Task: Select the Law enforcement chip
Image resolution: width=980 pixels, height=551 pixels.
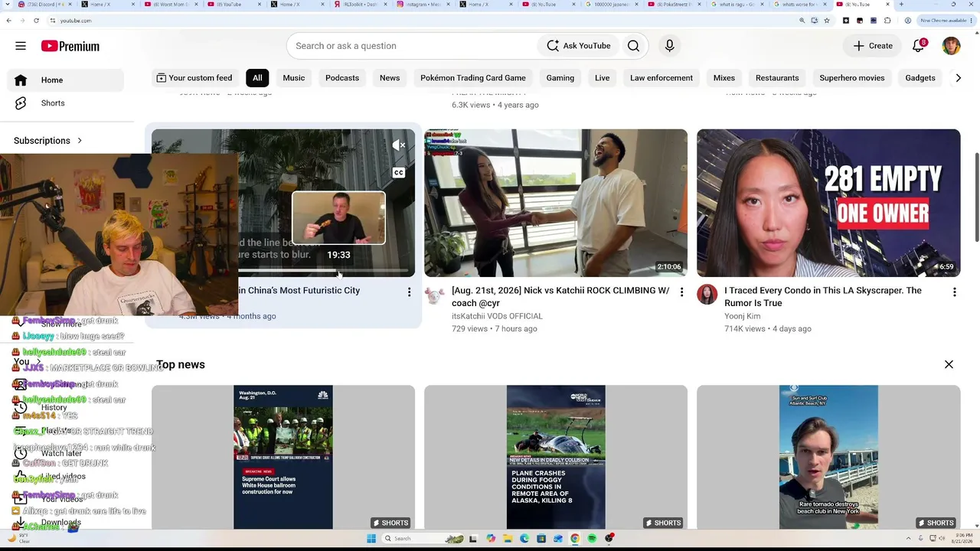Action: 661,78
